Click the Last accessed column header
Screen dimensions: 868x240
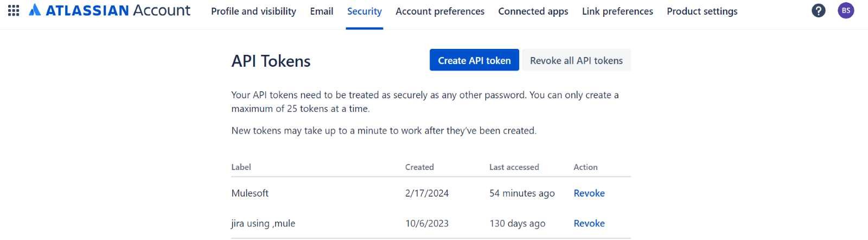coord(514,167)
